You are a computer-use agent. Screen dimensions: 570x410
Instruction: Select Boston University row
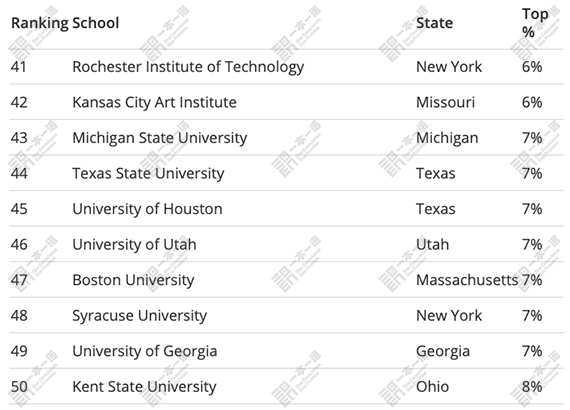point(286,280)
